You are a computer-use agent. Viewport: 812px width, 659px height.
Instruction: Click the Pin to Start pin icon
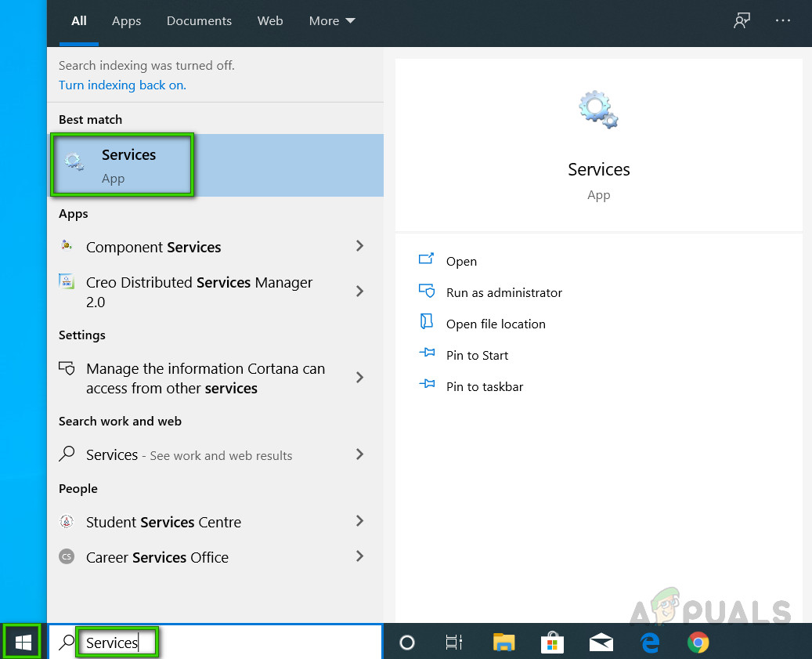tap(427, 353)
